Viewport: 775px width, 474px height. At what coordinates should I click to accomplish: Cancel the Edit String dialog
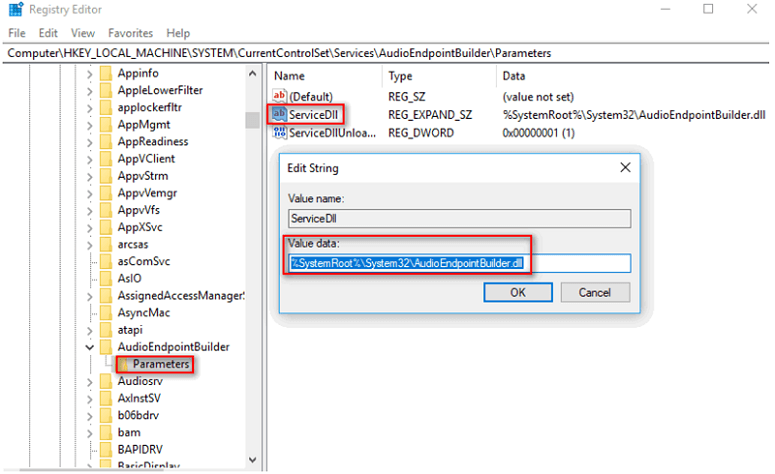595,293
